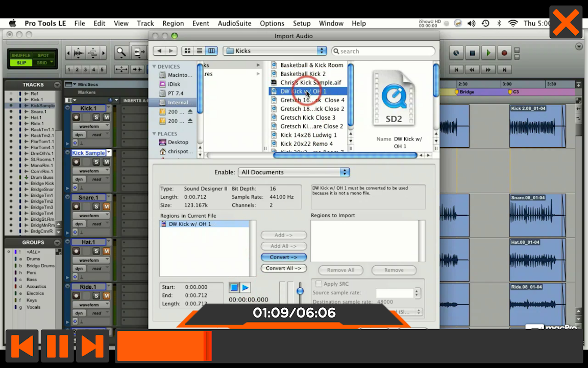Solo the Kick.1 track
Viewport: 588px width, 368px height.
coord(96,118)
